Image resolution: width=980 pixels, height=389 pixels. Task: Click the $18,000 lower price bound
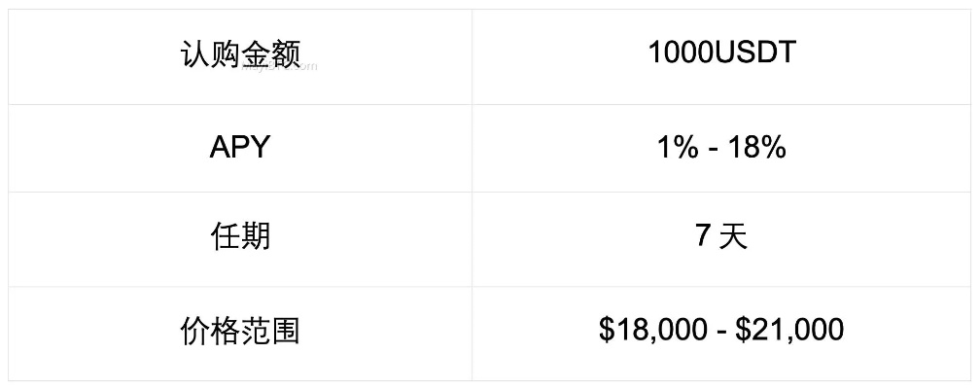(x=652, y=331)
